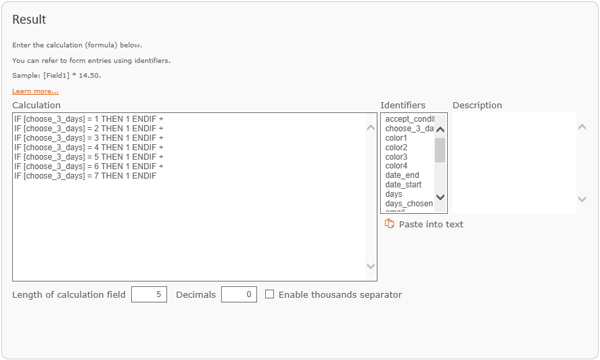The height and width of the screenshot is (360, 600).
Task: Select the accept_condi identifier in the list
Action: [x=409, y=119]
